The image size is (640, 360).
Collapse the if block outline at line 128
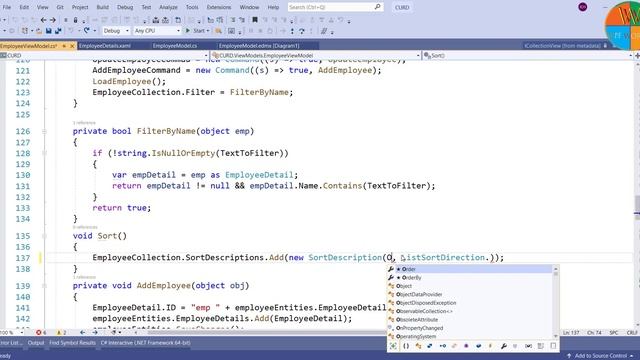(44, 153)
